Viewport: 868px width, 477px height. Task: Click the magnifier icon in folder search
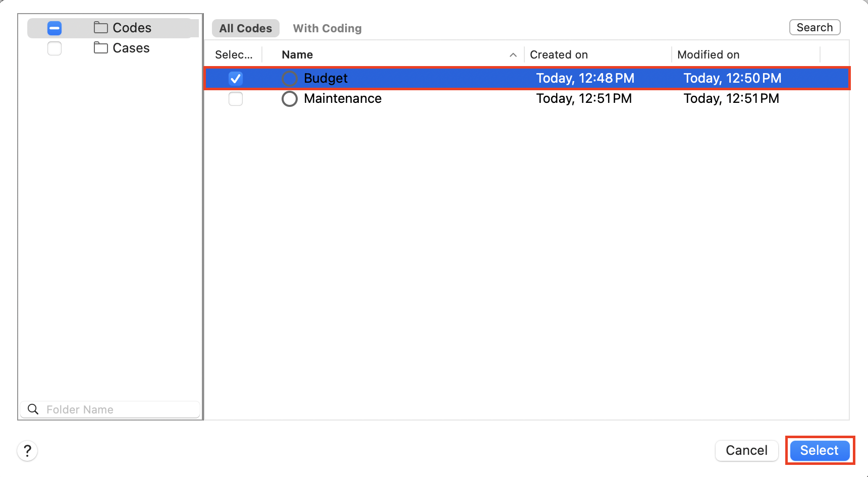pos(33,409)
